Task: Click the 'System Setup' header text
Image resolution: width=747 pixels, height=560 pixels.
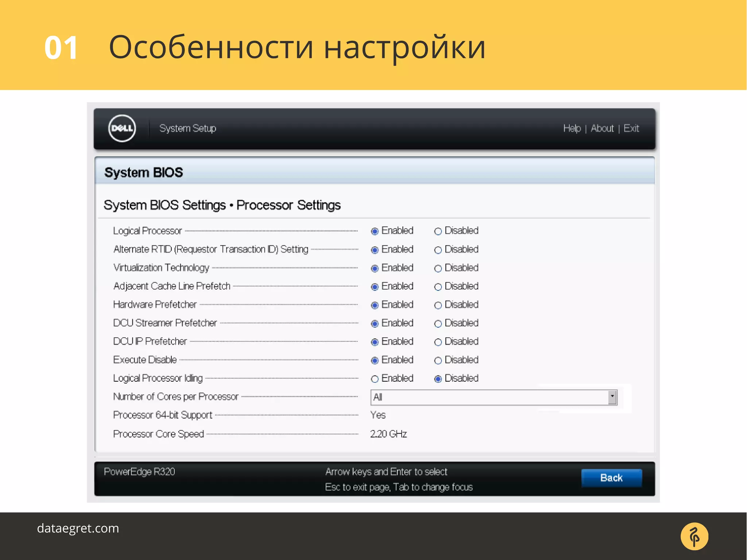Action: (188, 128)
